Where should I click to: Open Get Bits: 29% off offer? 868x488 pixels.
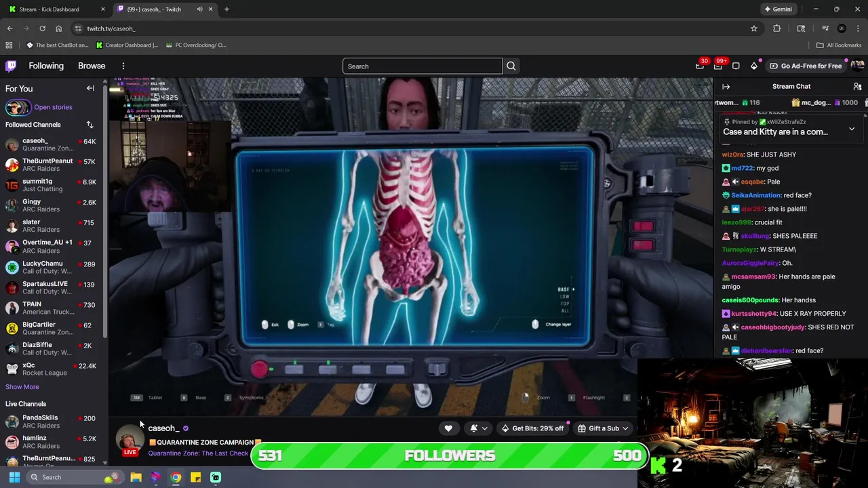coord(532,428)
